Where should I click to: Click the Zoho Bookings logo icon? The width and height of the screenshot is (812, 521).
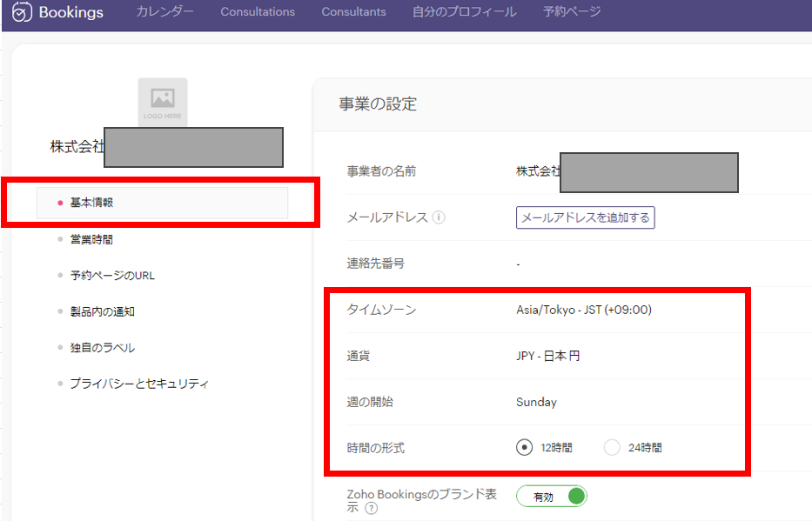22,12
